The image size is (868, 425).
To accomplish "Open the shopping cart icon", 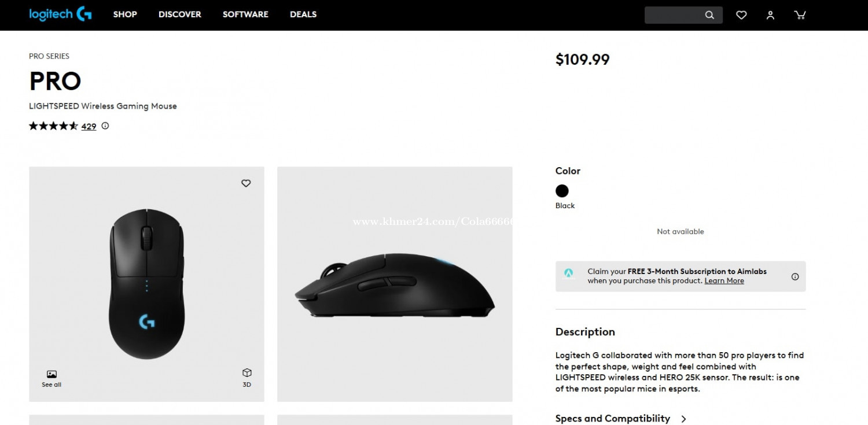I will tap(800, 15).
